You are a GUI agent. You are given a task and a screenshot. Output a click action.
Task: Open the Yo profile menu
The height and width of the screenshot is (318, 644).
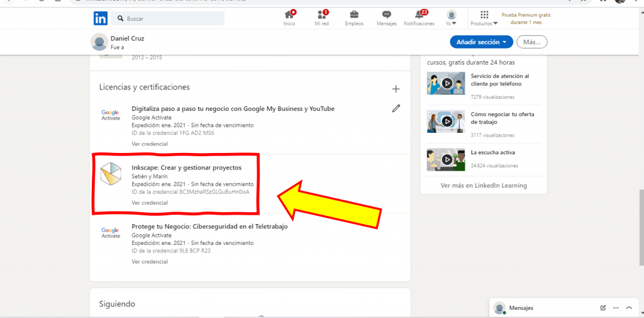pos(452,18)
